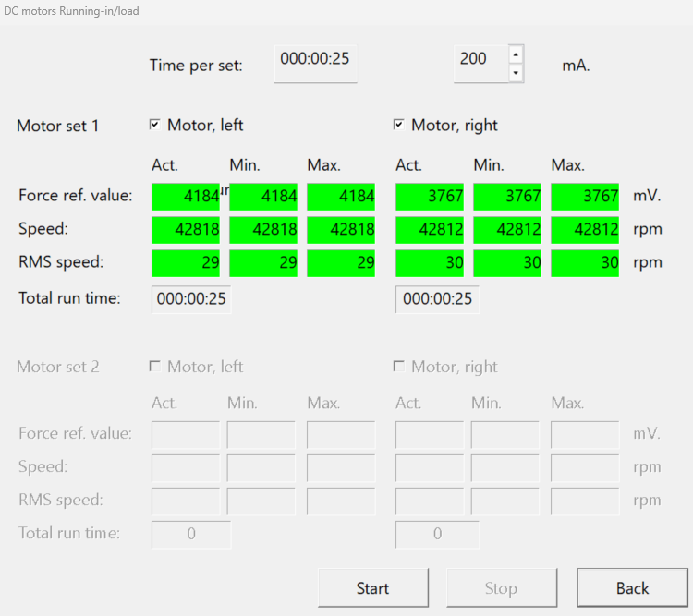Click left motor Act. RMS speed 29
Image resolution: width=693 pixels, height=616 pixels.
(186, 263)
